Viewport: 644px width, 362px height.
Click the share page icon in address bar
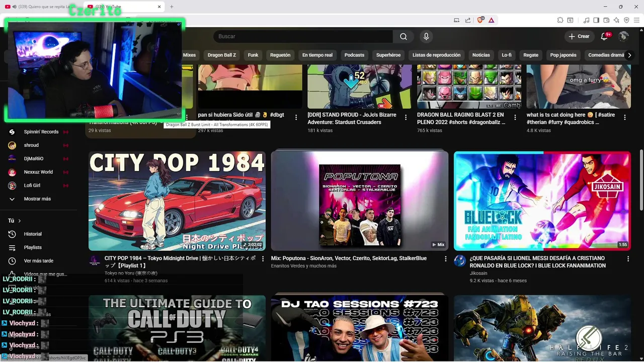(468, 20)
